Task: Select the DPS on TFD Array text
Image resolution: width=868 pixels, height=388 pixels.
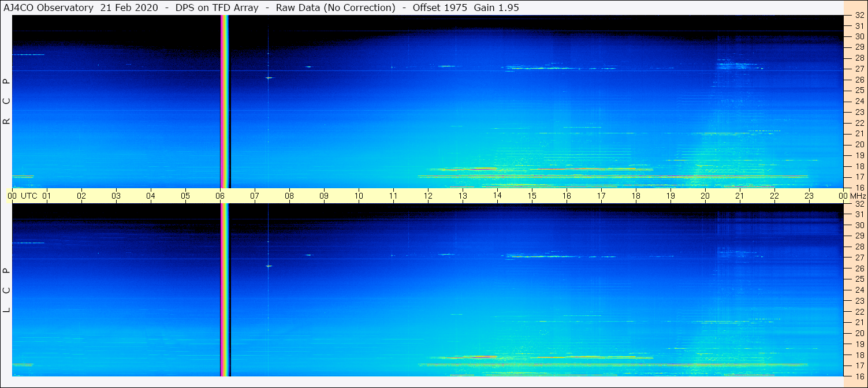Action: click(217, 8)
